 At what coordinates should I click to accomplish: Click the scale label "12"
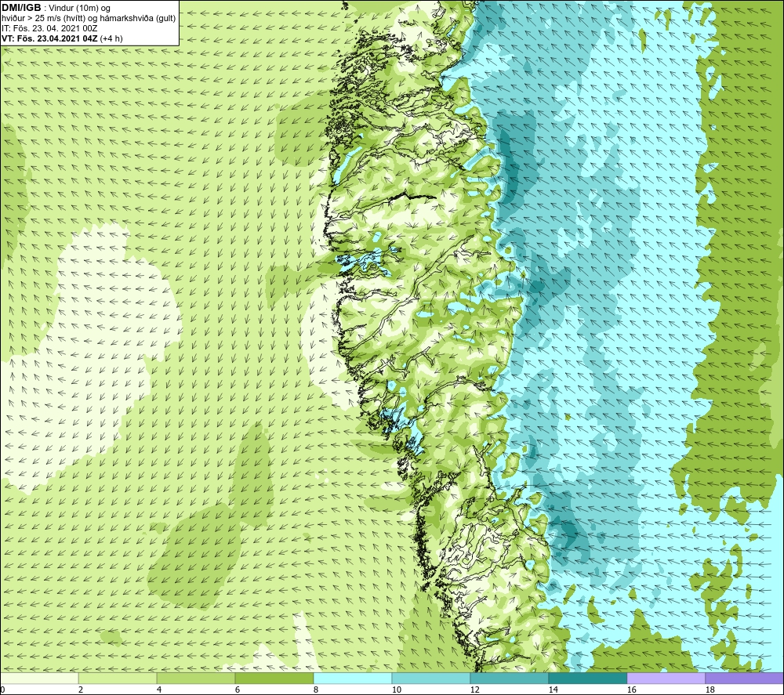(x=474, y=690)
